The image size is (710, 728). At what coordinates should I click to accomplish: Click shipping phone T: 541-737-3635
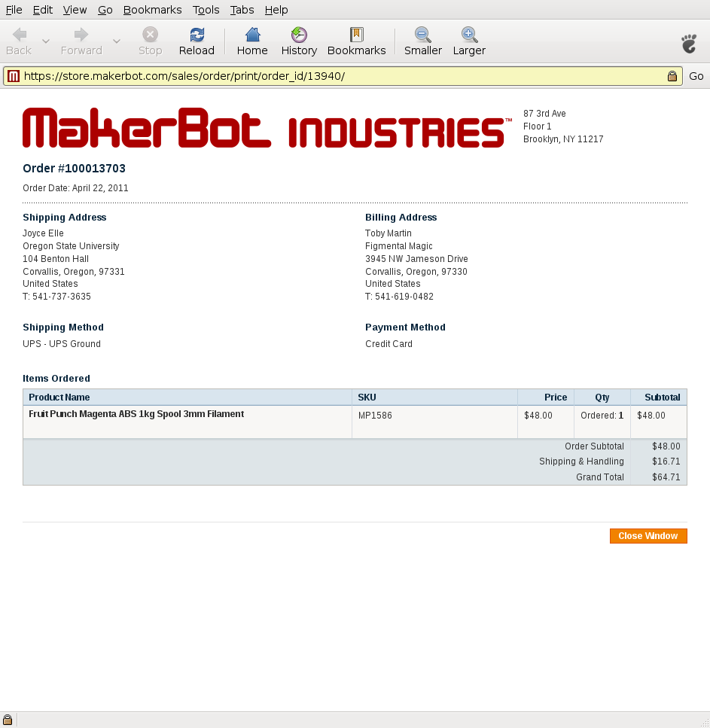pyautogui.click(x=56, y=296)
